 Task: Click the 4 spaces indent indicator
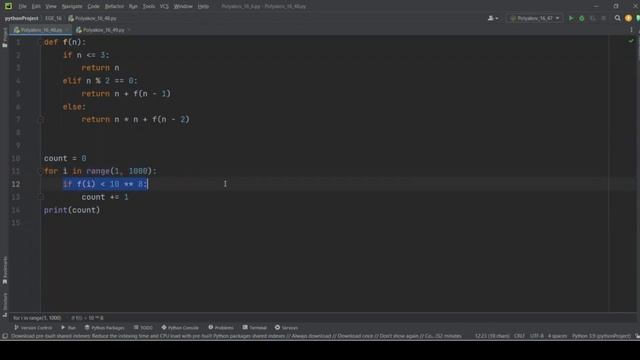[558, 336]
